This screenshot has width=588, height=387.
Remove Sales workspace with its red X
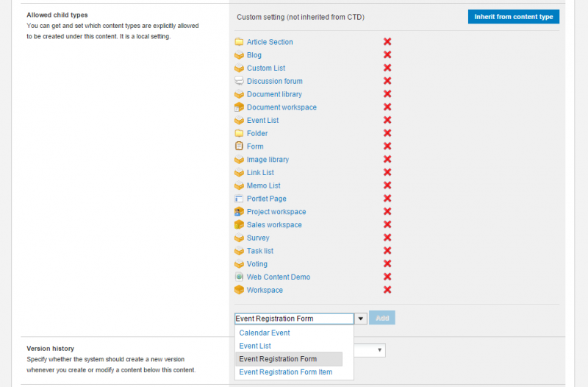[x=387, y=224]
